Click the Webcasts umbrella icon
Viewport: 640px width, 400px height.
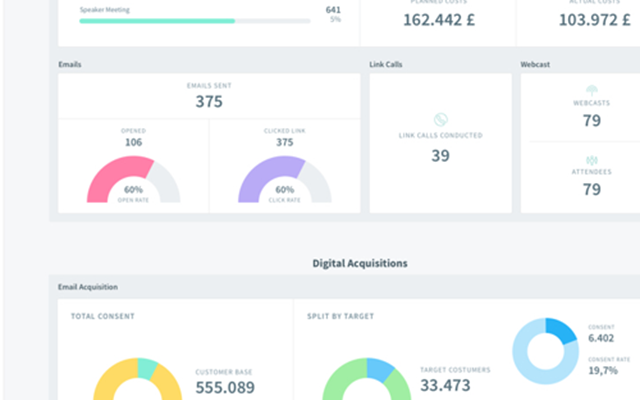591,90
